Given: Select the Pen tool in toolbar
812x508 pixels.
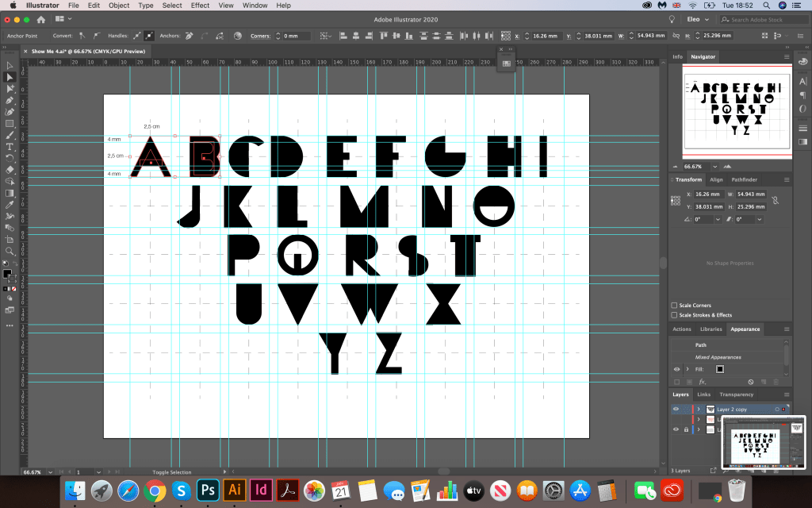Looking at the screenshot, I should pyautogui.click(x=10, y=100).
